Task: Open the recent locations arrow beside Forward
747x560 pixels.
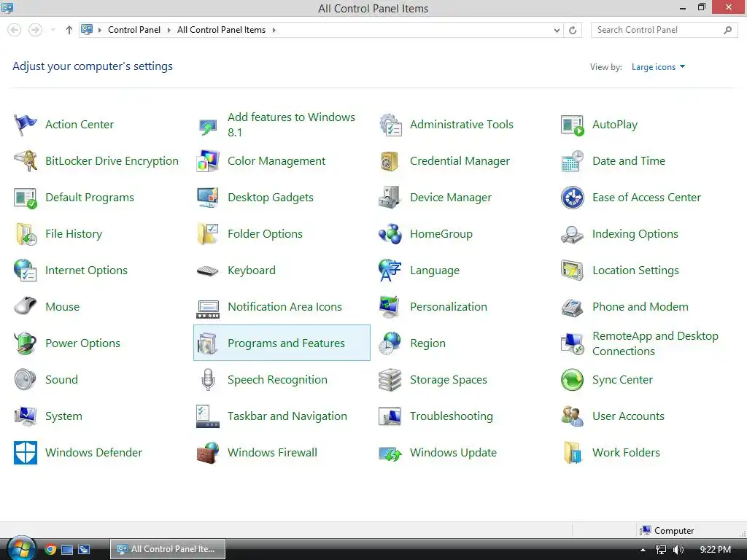Action: (x=53, y=30)
